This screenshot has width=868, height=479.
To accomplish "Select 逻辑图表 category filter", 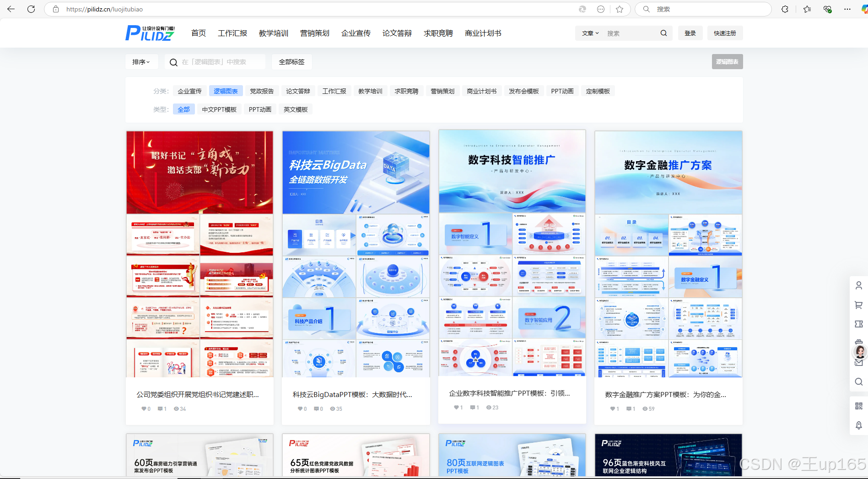I will pyautogui.click(x=226, y=91).
